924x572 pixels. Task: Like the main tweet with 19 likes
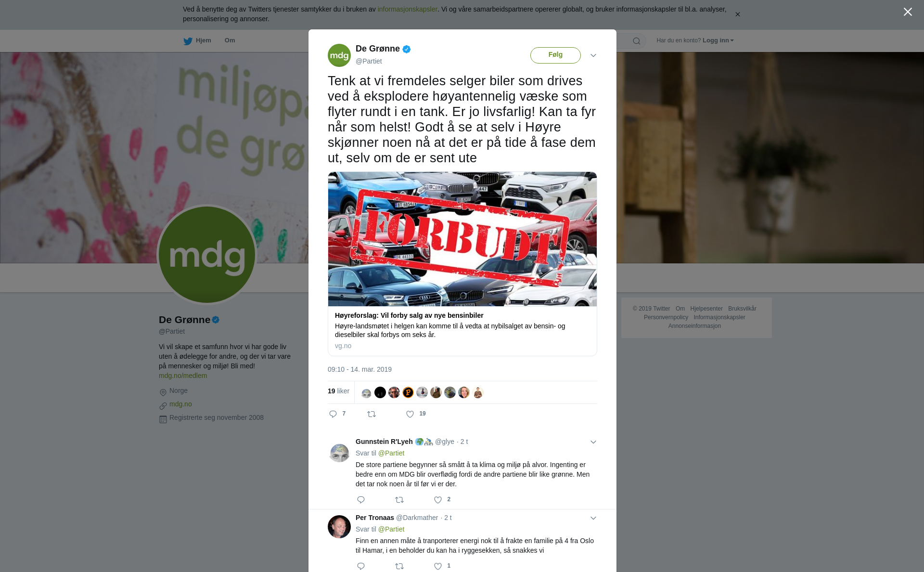pyautogui.click(x=410, y=414)
